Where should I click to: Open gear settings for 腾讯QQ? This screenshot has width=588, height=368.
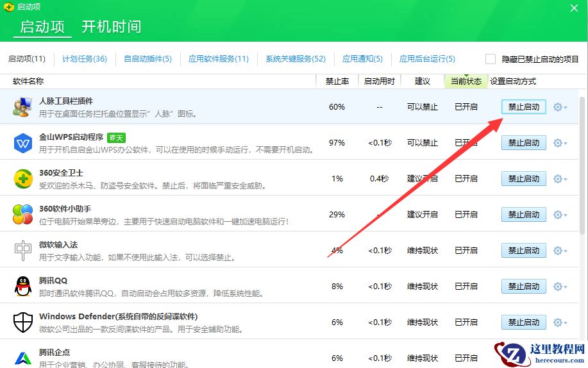560,287
